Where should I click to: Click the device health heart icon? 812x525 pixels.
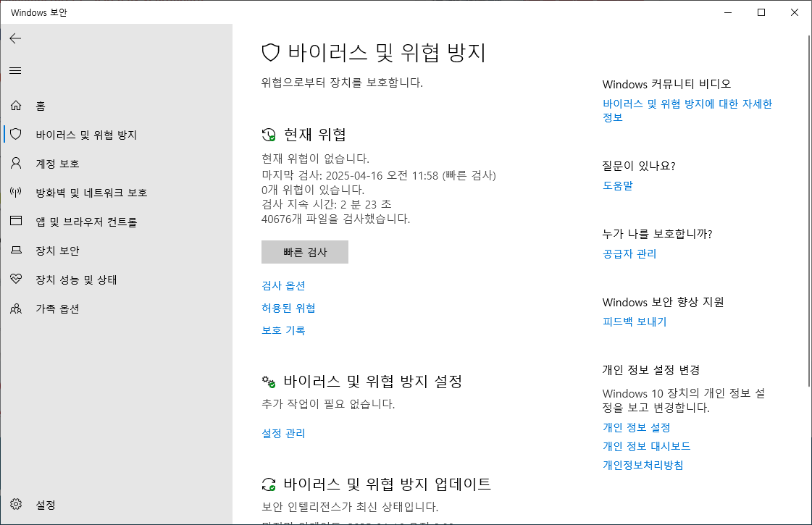[x=16, y=279]
